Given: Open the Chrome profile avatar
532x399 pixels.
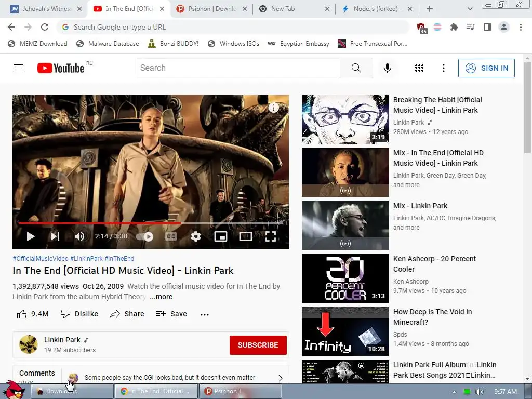Looking at the screenshot, I should click(x=504, y=27).
